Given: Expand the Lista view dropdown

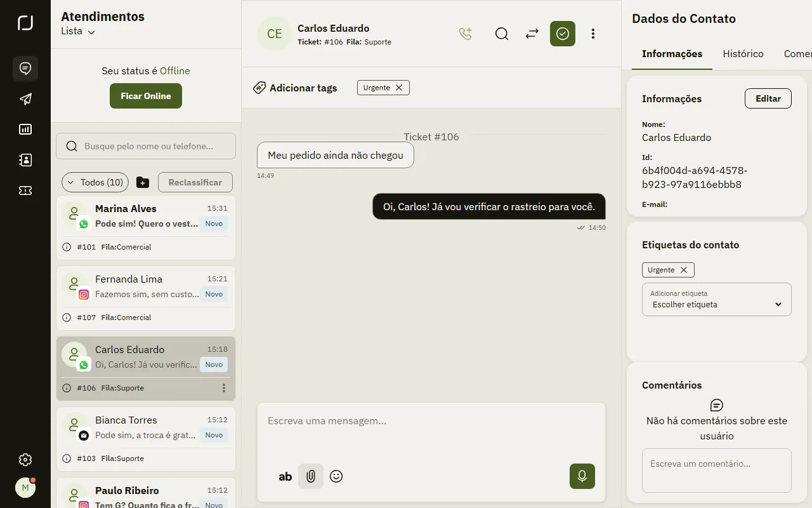Looking at the screenshot, I should tap(78, 31).
